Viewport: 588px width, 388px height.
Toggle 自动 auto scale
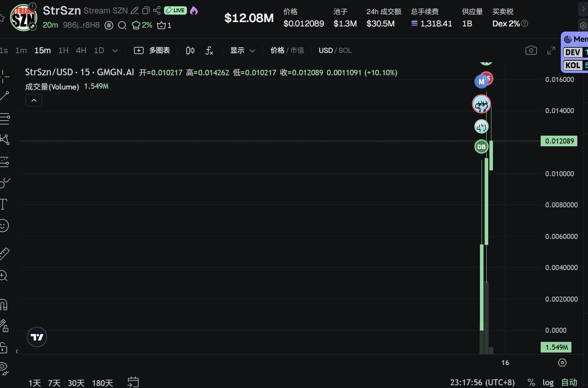[x=569, y=383]
